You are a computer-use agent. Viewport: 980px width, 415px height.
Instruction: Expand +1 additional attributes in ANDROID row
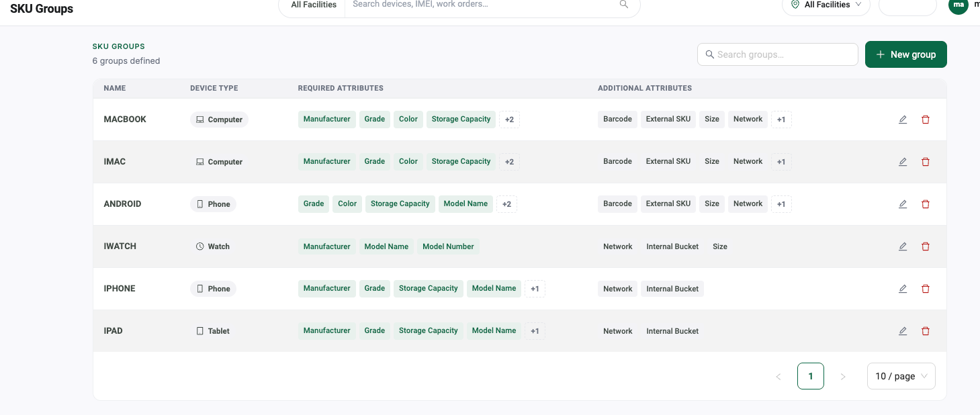781,204
